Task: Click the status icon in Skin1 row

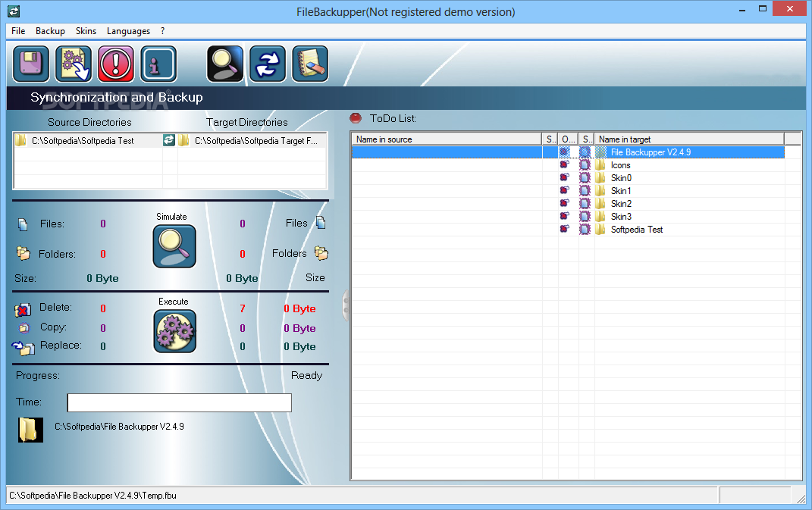Action: pyautogui.click(x=585, y=191)
